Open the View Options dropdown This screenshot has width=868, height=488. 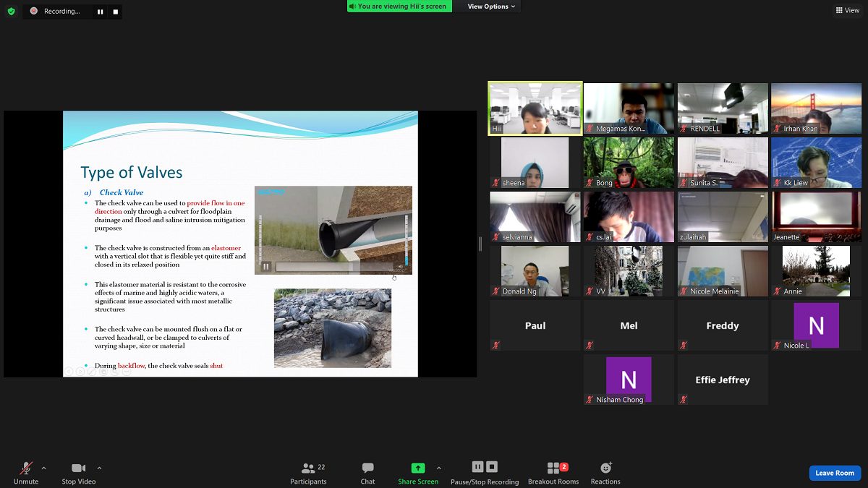(x=491, y=7)
